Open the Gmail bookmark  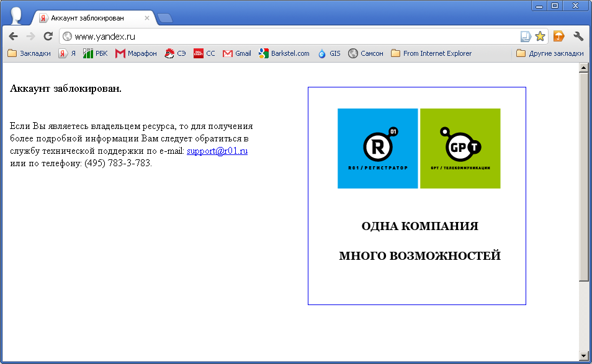pos(236,53)
